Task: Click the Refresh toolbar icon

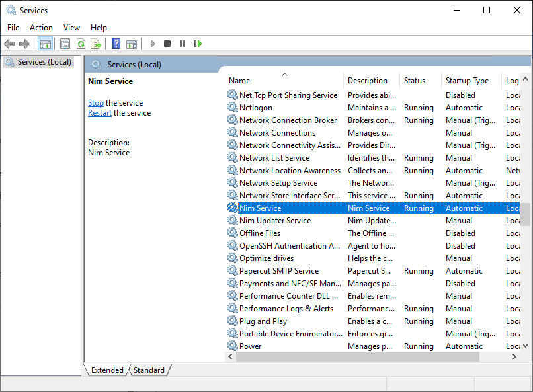Action: coord(80,44)
